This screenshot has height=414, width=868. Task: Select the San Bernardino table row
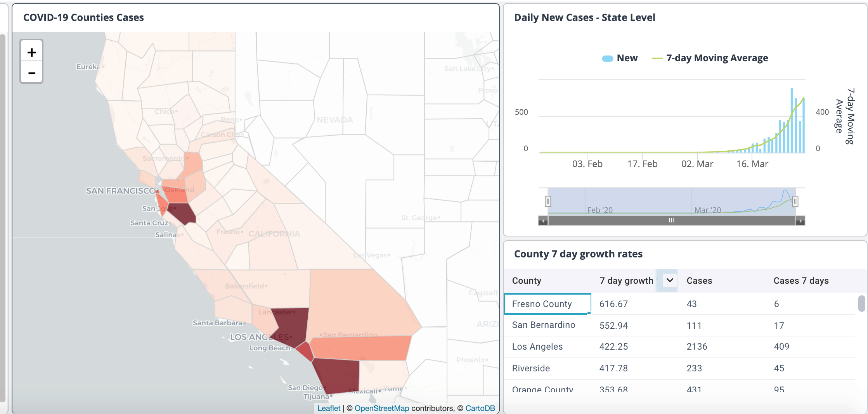pyautogui.click(x=680, y=325)
